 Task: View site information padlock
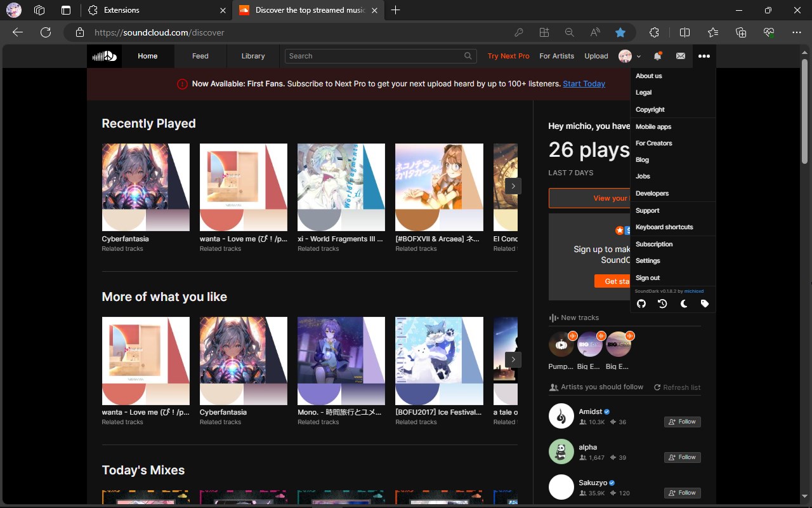[79, 32]
